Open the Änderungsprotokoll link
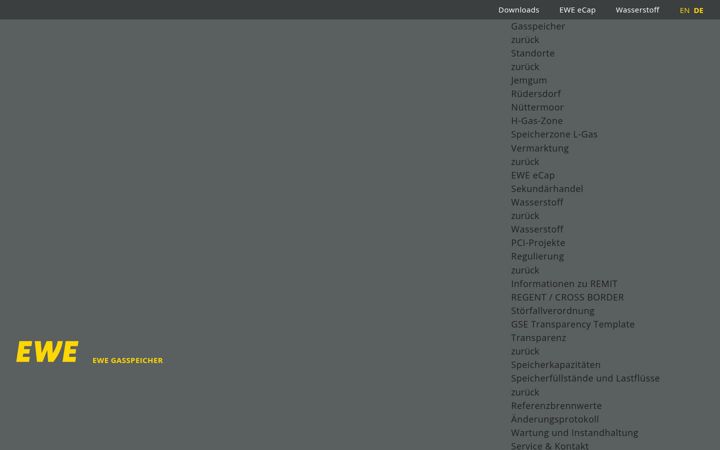Screen dimensions: 720x450 coord(555,419)
